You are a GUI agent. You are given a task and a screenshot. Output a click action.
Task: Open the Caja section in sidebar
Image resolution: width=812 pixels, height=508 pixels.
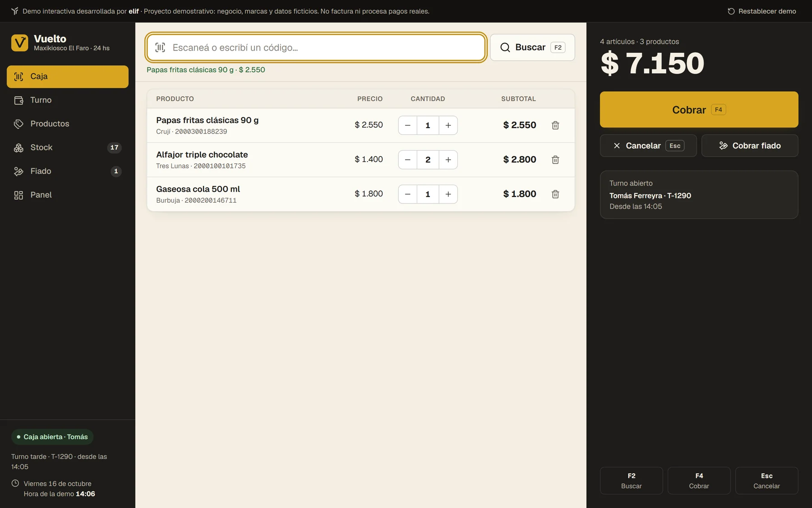tap(68, 77)
